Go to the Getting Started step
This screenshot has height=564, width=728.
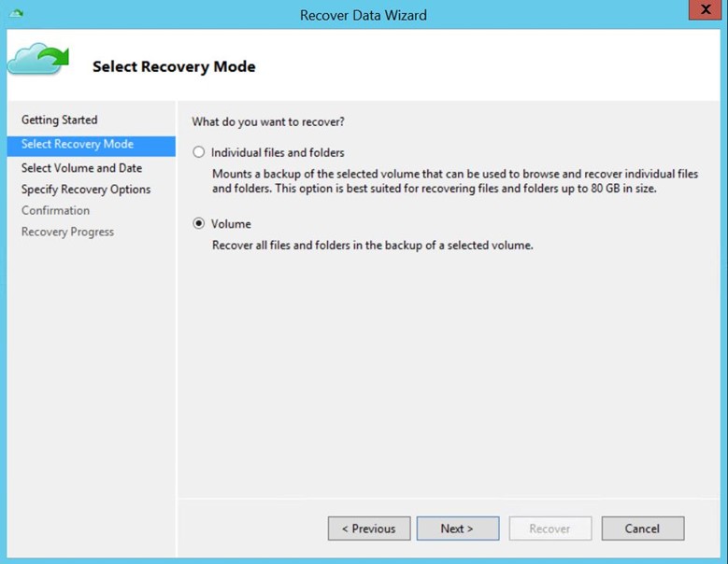click(x=60, y=120)
